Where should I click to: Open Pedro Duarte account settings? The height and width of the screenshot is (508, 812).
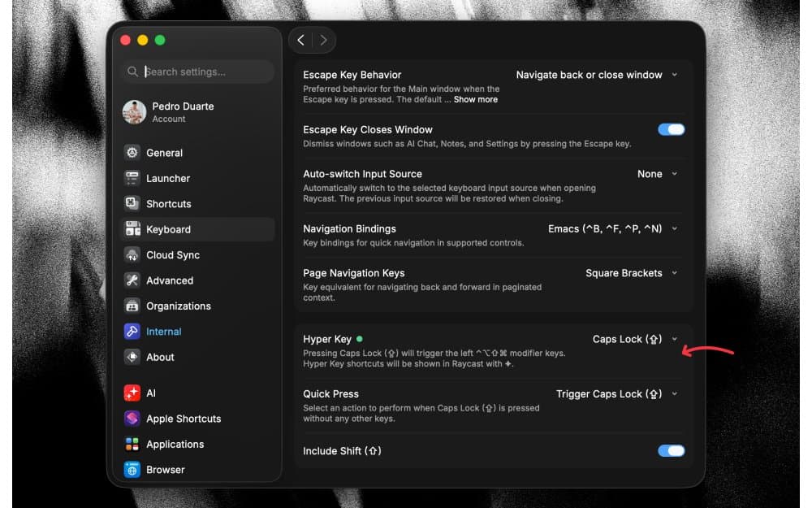click(x=198, y=112)
